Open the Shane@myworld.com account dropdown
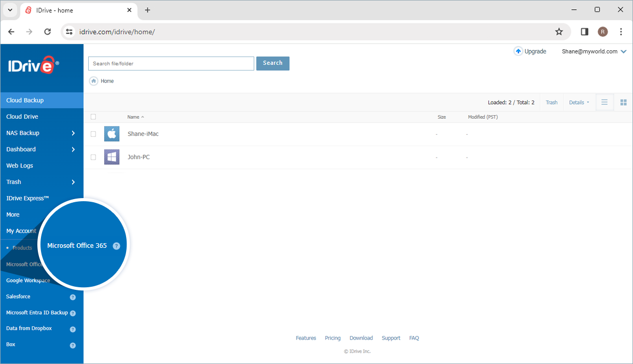The height and width of the screenshot is (364, 633). click(x=594, y=51)
